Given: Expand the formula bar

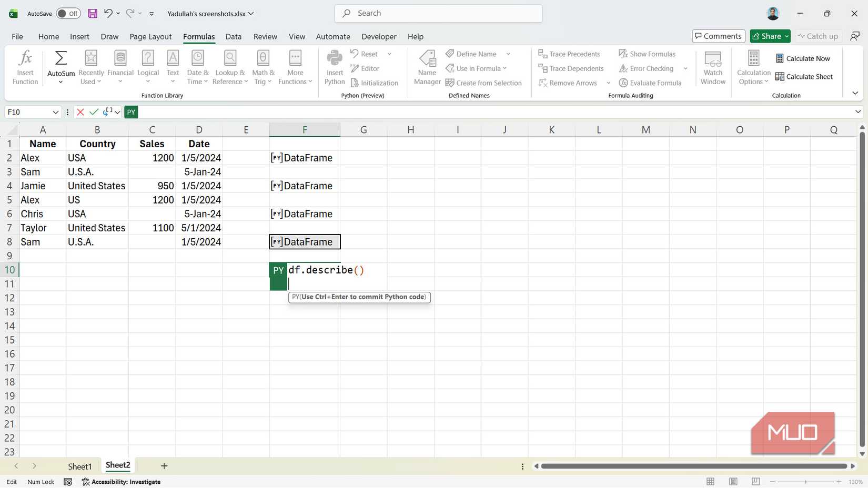Looking at the screenshot, I should (858, 111).
